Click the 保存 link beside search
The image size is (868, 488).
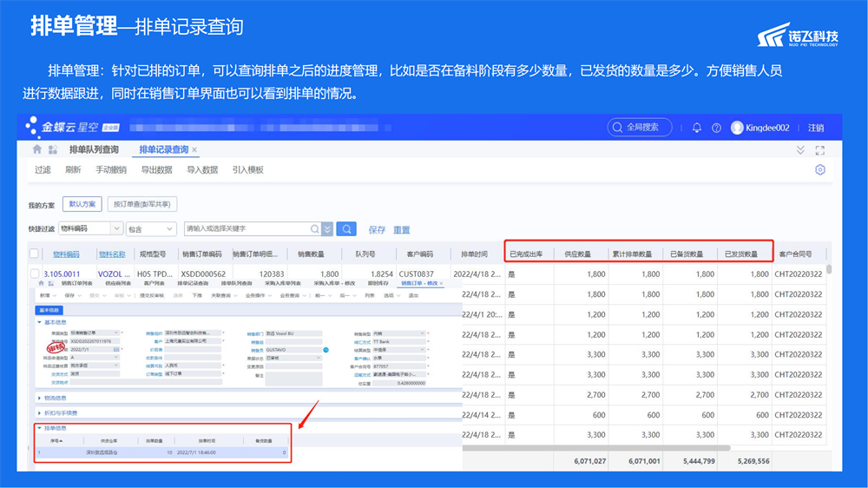[x=377, y=229]
